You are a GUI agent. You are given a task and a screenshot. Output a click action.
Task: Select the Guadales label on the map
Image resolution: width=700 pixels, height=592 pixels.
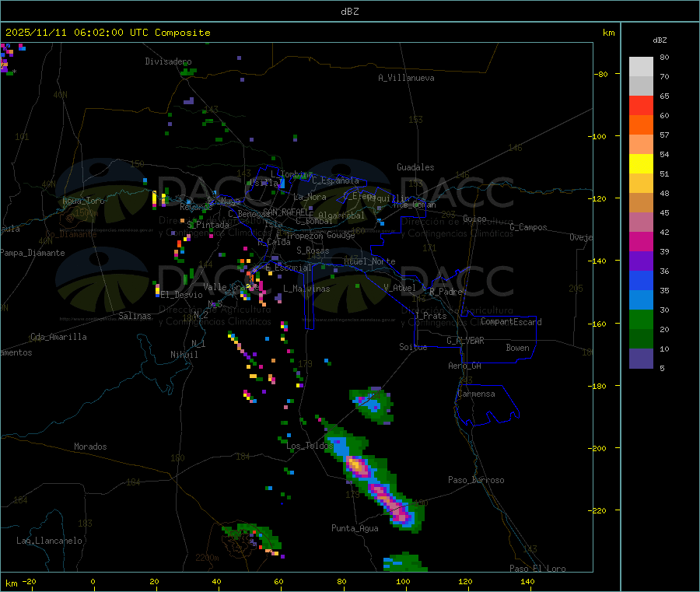415,167
